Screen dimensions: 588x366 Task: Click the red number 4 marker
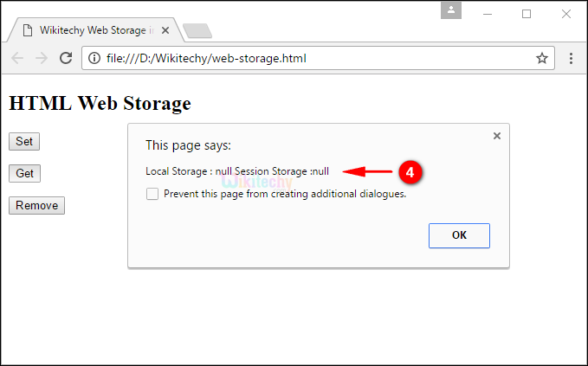[x=410, y=172]
